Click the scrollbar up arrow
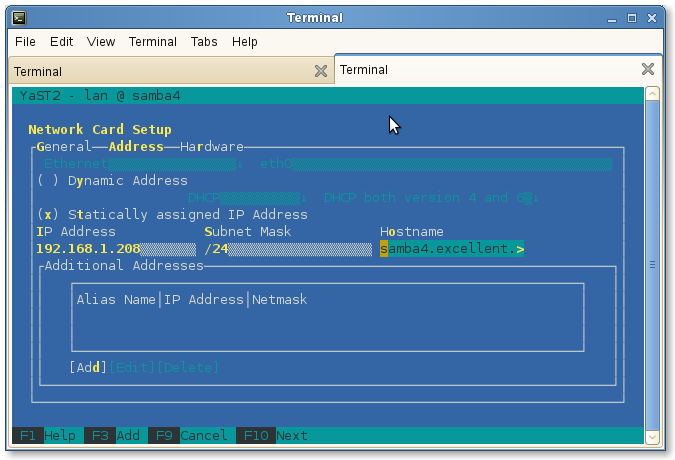This screenshot has width=675, height=460. (652, 94)
